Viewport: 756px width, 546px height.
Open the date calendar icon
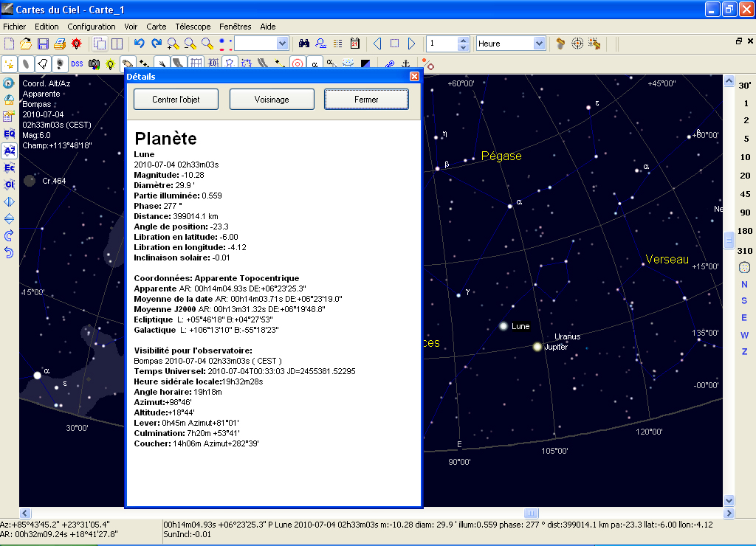[x=355, y=44]
